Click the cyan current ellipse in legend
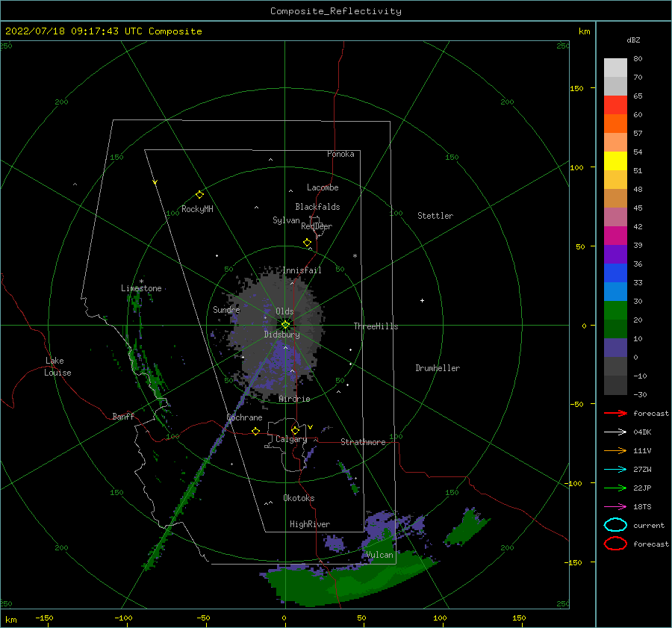672x628 pixels. [x=615, y=525]
